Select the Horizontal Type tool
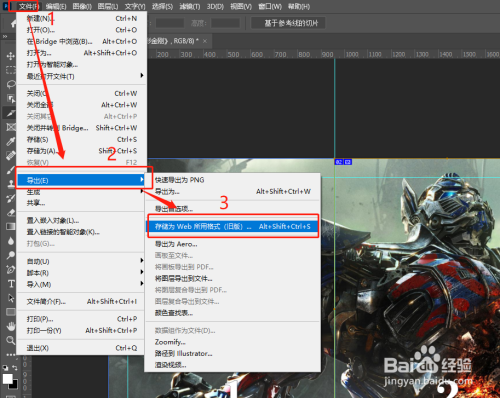This screenshot has width=500, height=398. pyautogui.click(x=11, y=284)
